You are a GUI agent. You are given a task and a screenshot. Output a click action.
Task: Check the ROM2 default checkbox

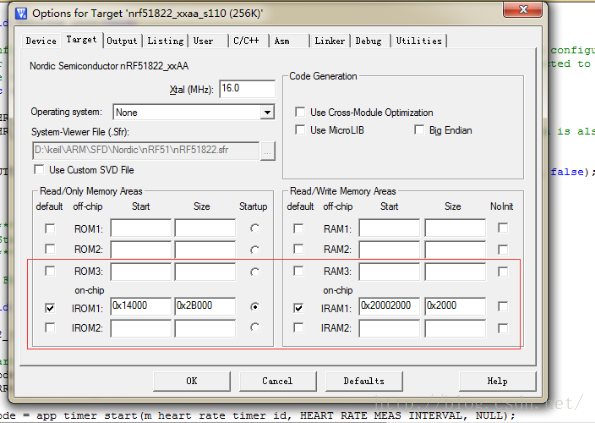(50, 249)
